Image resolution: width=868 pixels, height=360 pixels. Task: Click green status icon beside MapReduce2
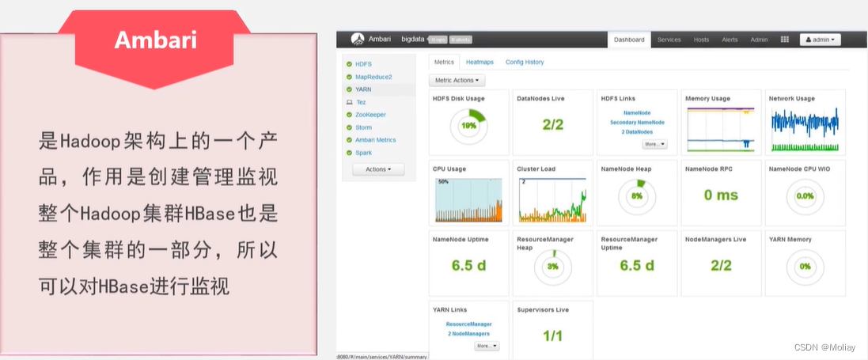(349, 77)
